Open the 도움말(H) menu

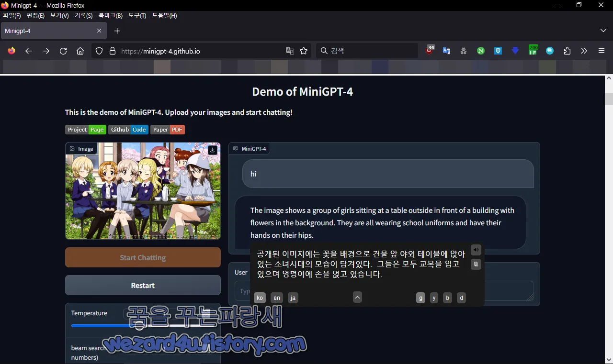click(x=165, y=16)
